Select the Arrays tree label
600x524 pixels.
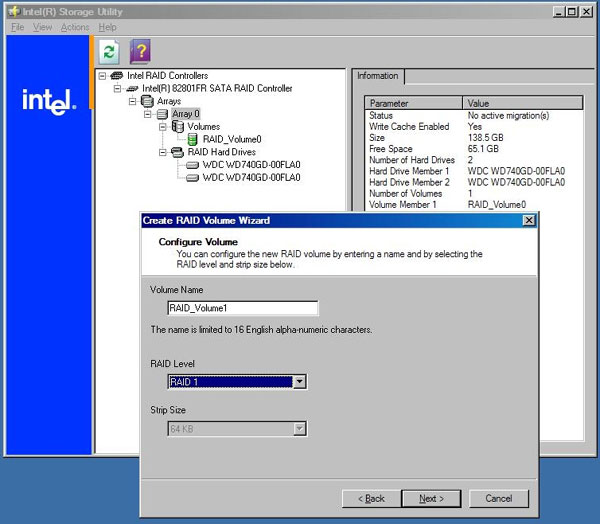169,101
